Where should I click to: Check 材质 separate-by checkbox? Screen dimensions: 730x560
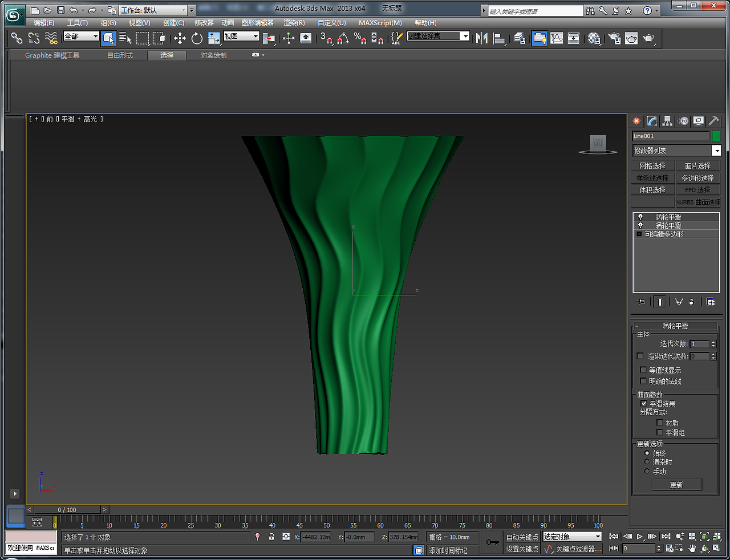pyautogui.click(x=660, y=423)
